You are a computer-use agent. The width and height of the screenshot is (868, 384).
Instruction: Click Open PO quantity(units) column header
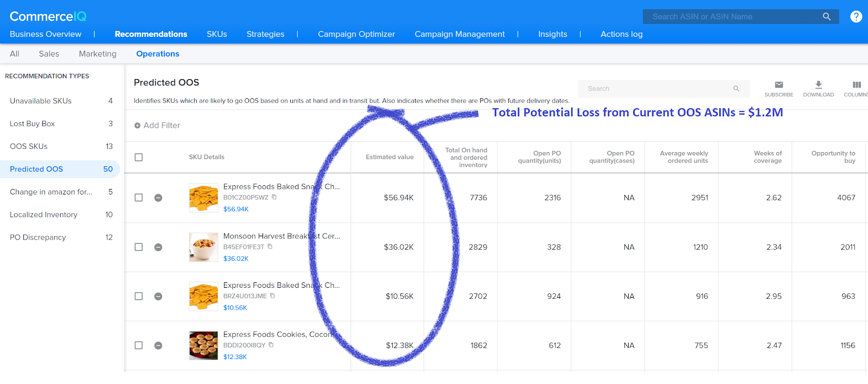click(539, 157)
